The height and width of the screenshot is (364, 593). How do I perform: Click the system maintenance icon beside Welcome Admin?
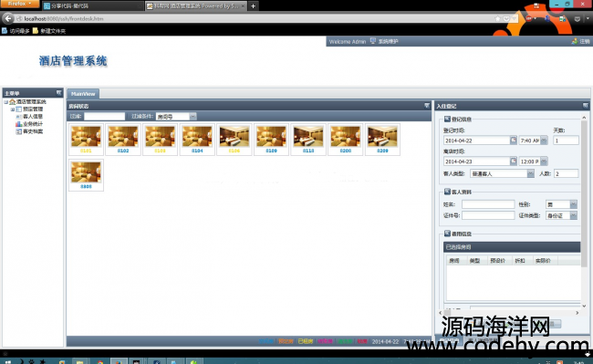(373, 41)
